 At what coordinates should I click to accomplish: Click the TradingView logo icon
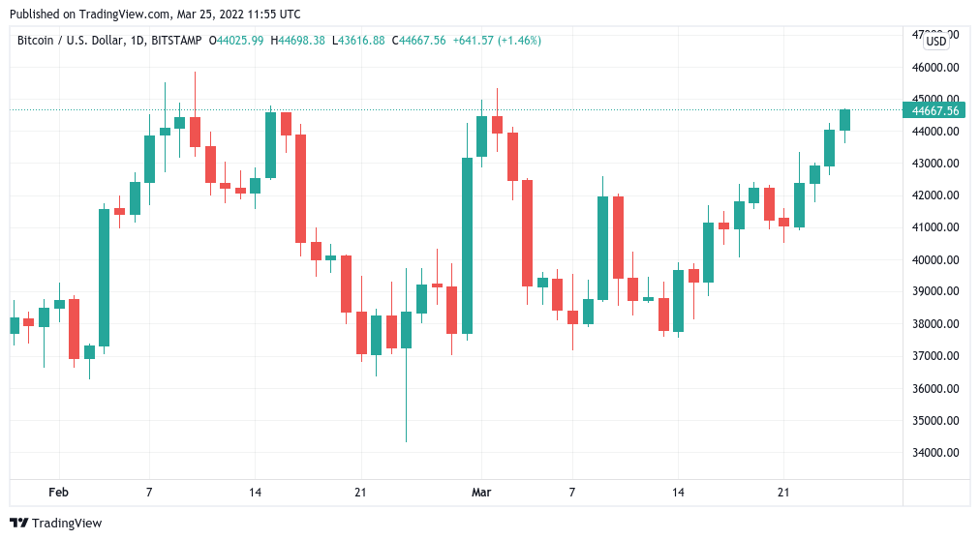pyautogui.click(x=19, y=524)
